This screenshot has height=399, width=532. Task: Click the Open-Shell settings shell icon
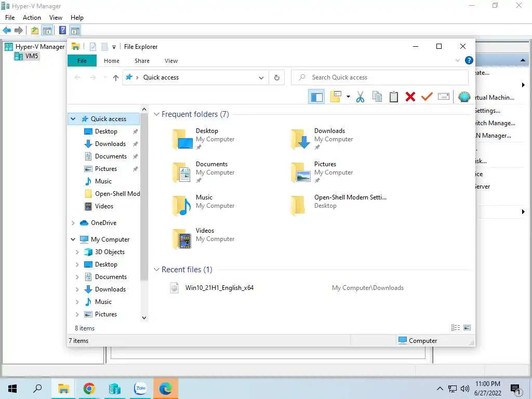(x=464, y=97)
